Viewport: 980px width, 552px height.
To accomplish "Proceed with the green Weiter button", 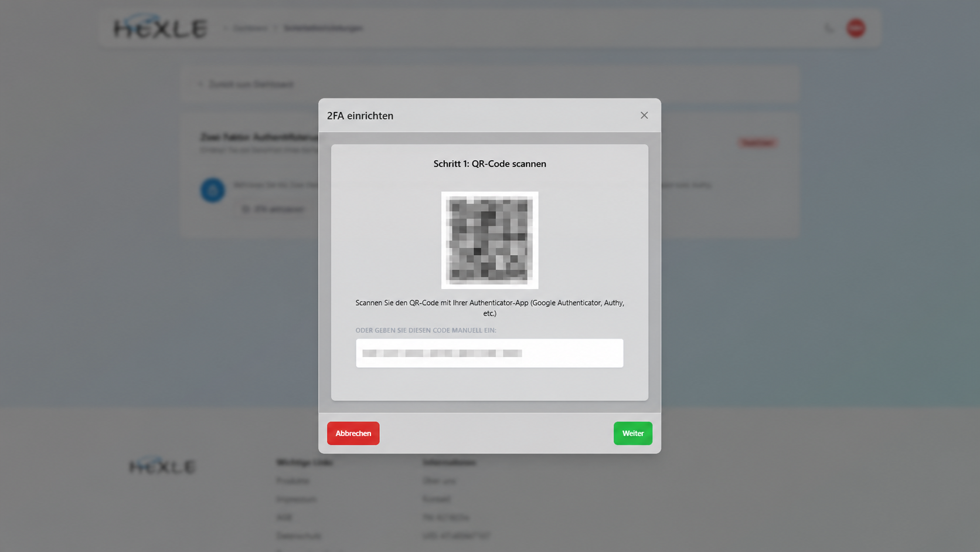I will point(633,434).
